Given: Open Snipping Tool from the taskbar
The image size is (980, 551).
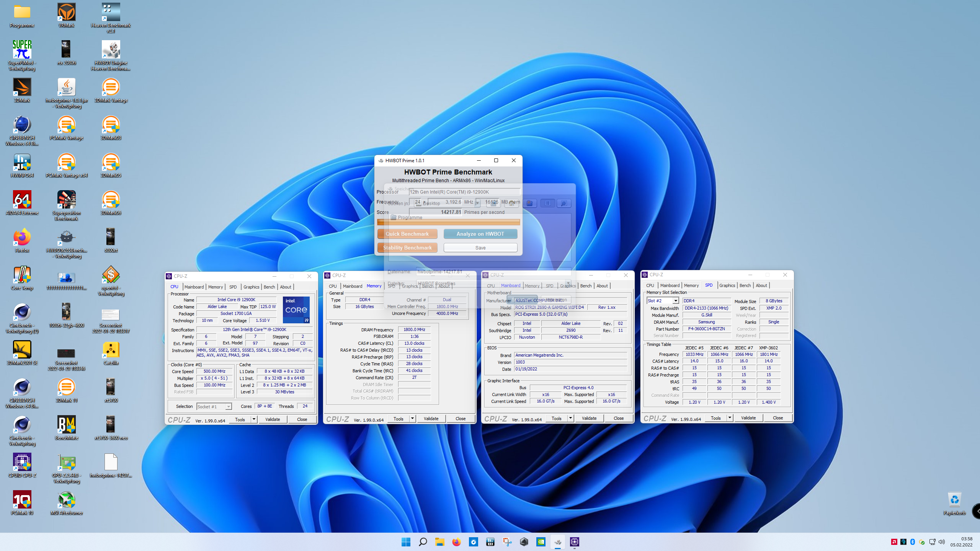Looking at the screenshot, I should tap(507, 542).
